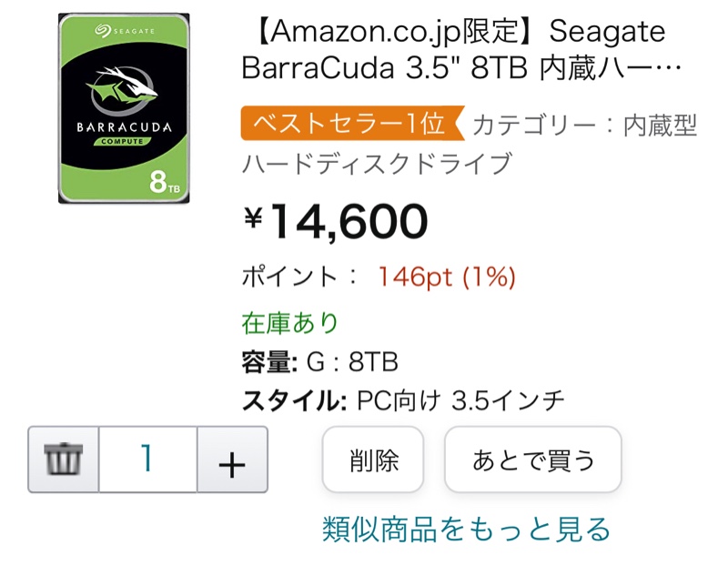Open the 【Amazon.co.jp限定】Seagate product title
728x565 pixels.
click(x=461, y=50)
